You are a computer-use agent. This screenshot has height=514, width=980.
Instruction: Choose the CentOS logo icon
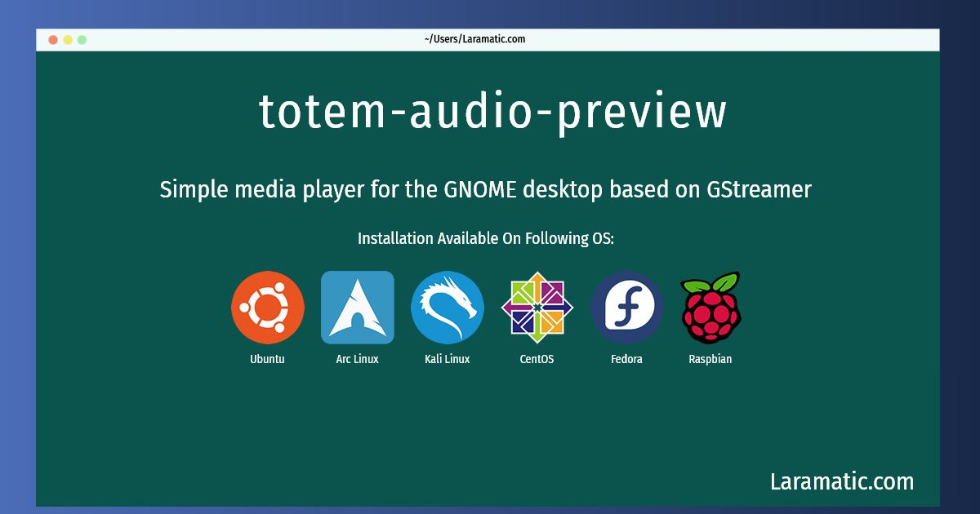tap(537, 308)
